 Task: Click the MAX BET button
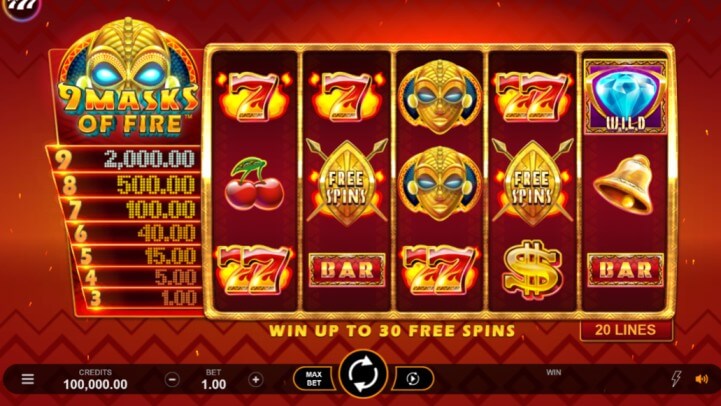pyautogui.click(x=314, y=378)
